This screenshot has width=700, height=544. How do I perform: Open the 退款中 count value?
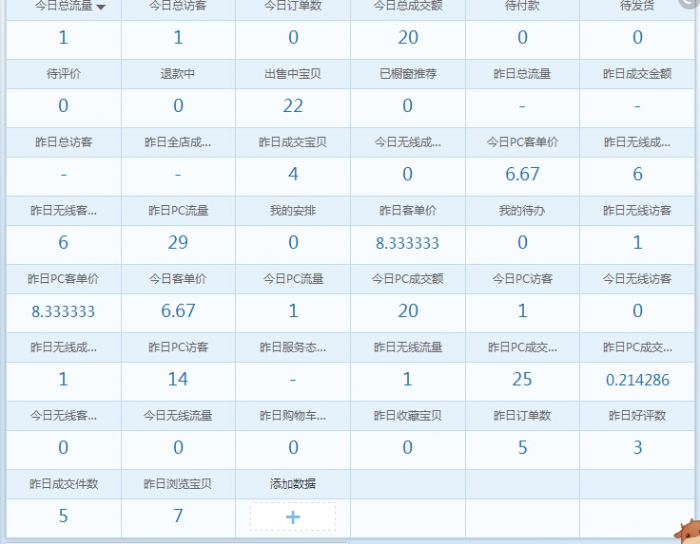178,106
